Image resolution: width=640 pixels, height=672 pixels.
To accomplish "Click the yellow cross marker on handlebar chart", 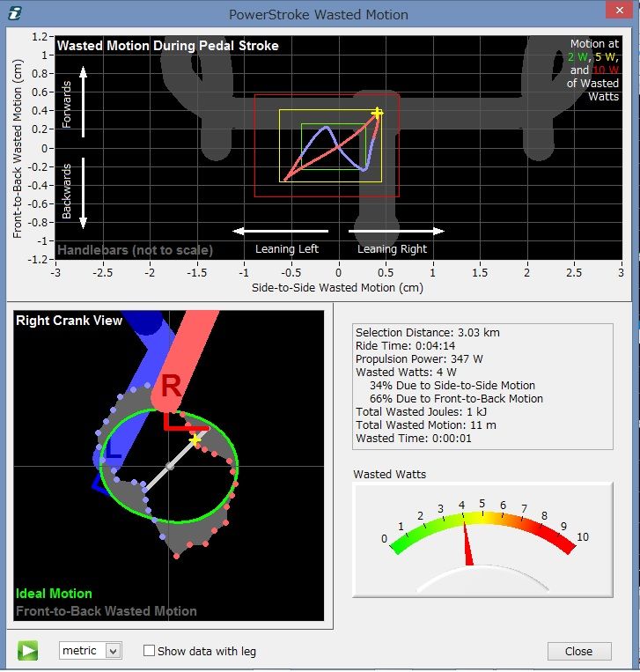I will tap(377, 113).
